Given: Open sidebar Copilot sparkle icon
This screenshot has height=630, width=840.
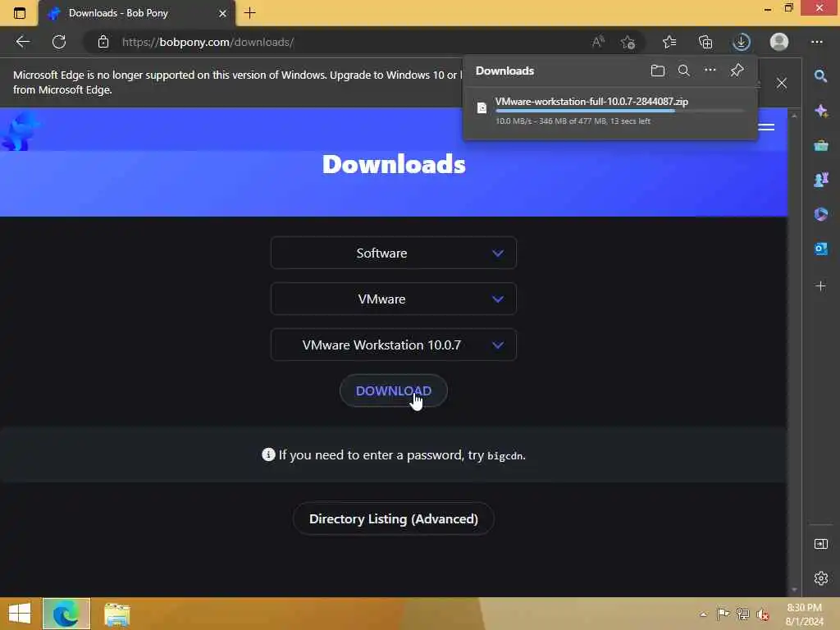Looking at the screenshot, I should pyautogui.click(x=820, y=111).
